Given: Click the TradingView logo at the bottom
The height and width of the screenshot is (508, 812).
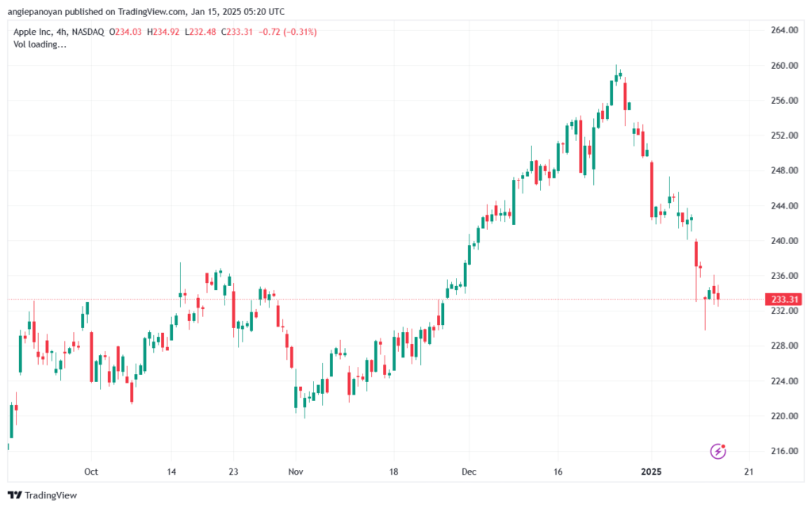Looking at the screenshot, I should click(43, 495).
